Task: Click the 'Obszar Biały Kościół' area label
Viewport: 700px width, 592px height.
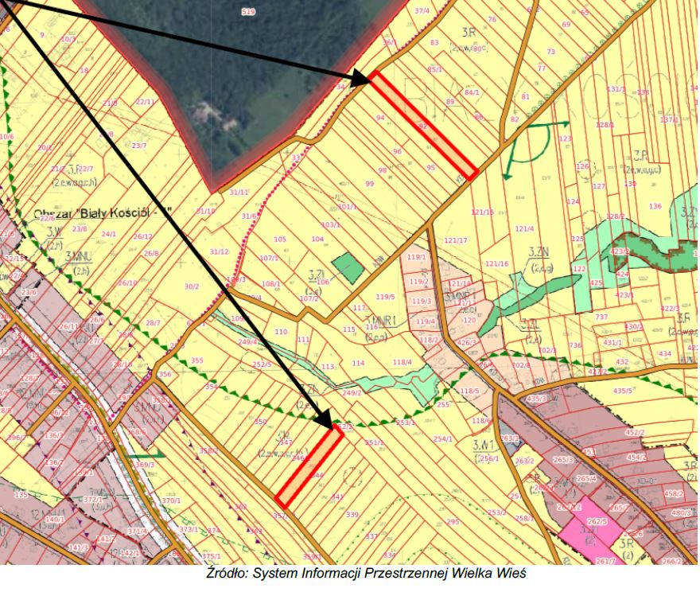Action: click(x=103, y=213)
